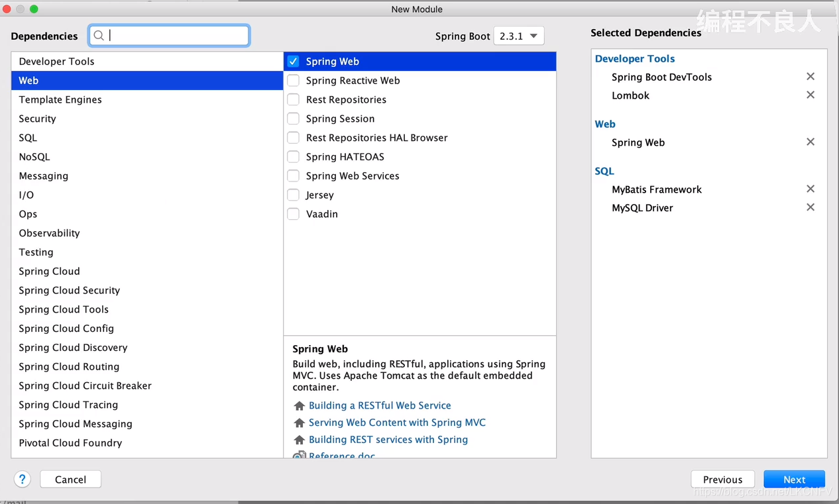
Task: Select the Ops category
Action: (x=147, y=215)
